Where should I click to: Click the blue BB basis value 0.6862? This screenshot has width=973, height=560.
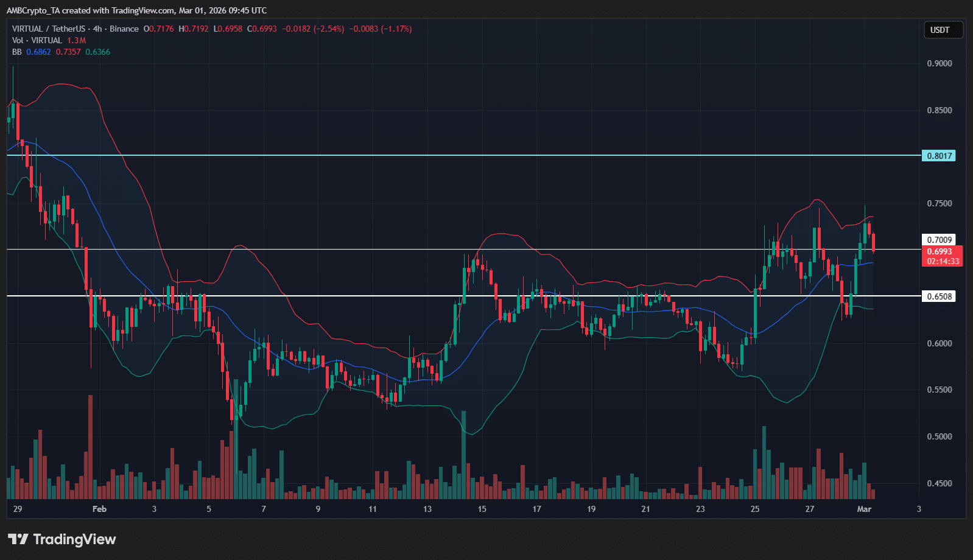coord(38,52)
